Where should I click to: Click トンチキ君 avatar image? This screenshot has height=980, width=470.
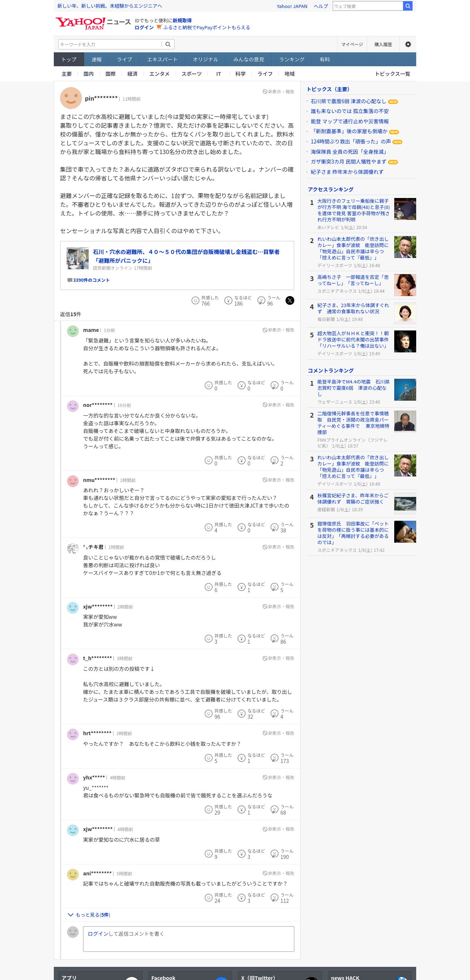[73, 548]
